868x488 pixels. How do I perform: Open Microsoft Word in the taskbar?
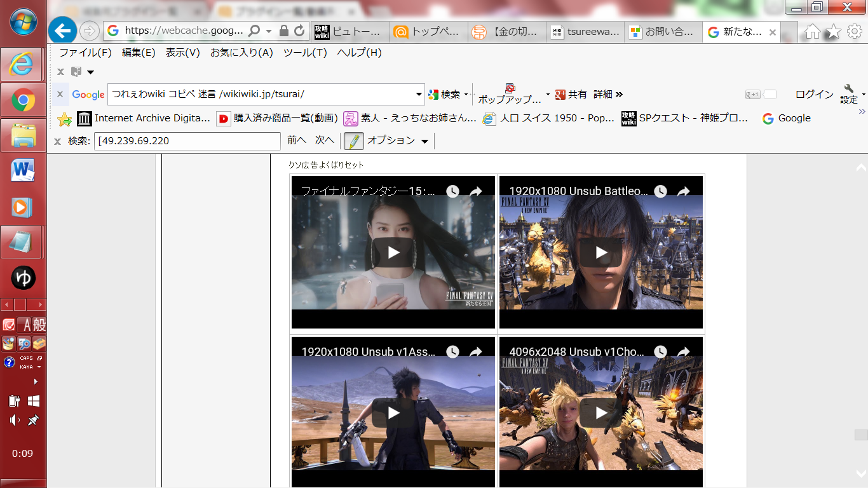[x=23, y=171]
